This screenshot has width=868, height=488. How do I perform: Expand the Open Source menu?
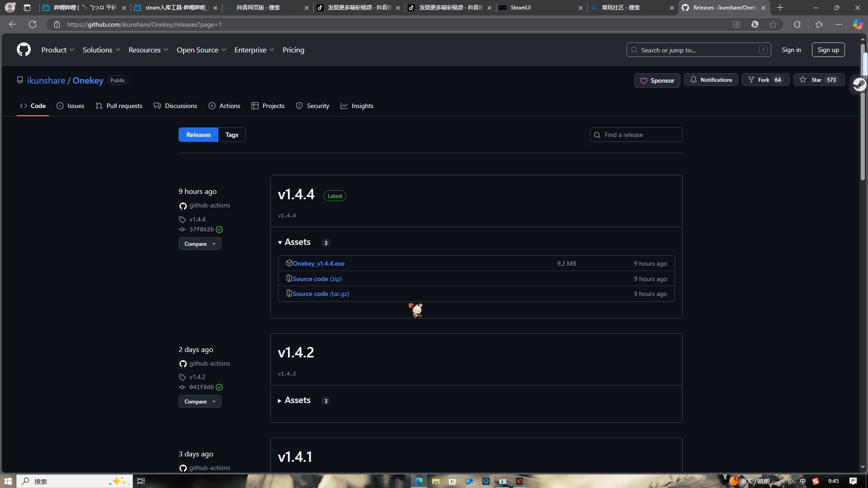pyautogui.click(x=201, y=50)
